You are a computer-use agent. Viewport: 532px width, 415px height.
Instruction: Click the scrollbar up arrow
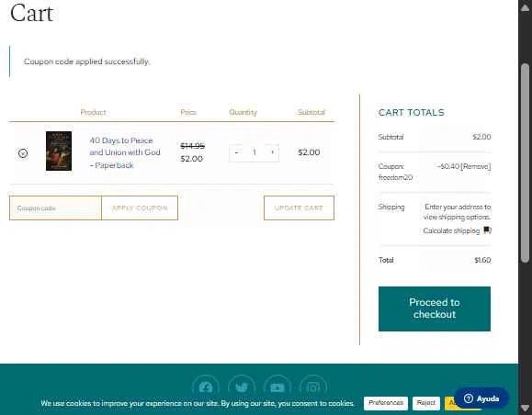526,7
